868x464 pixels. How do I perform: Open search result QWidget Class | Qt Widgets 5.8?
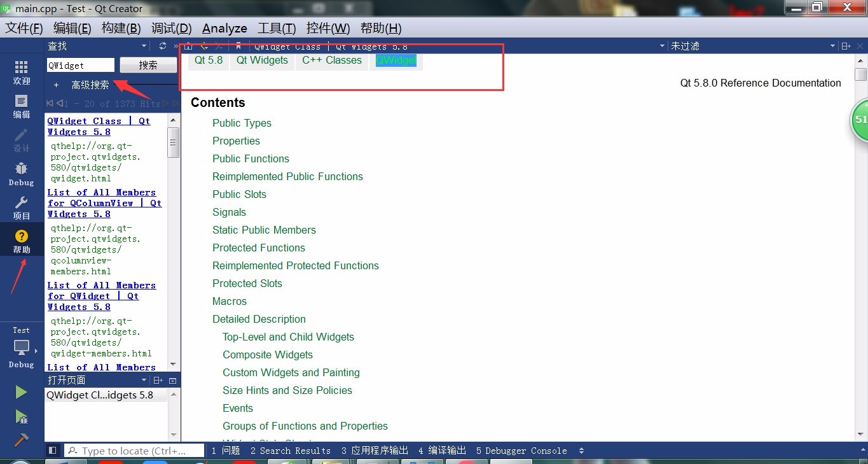click(x=99, y=126)
